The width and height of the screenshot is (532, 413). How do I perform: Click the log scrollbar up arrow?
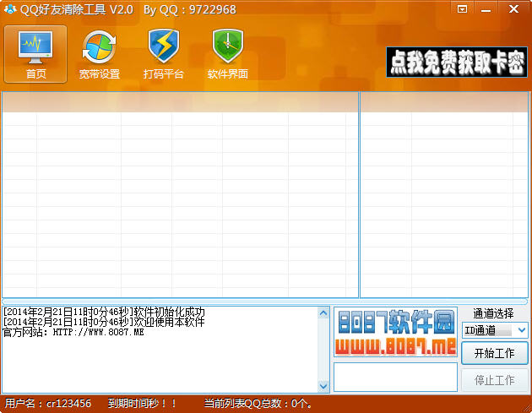pyautogui.click(x=323, y=312)
